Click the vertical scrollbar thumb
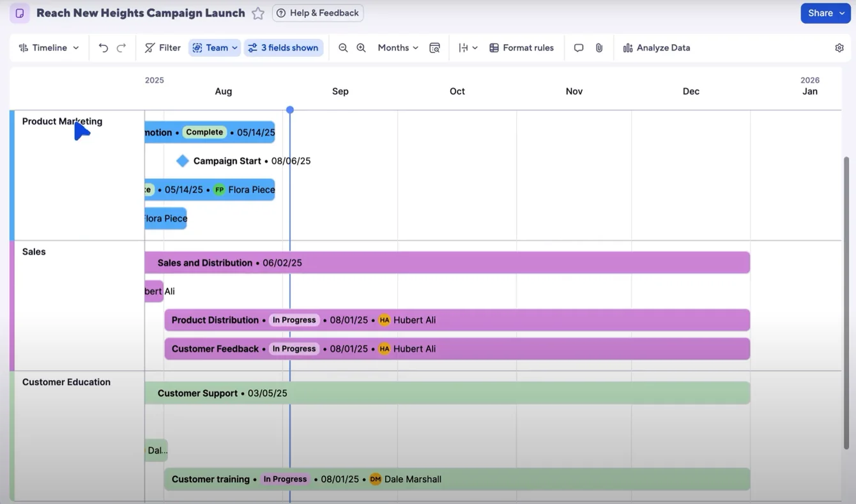The image size is (856, 504). coord(846,303)
